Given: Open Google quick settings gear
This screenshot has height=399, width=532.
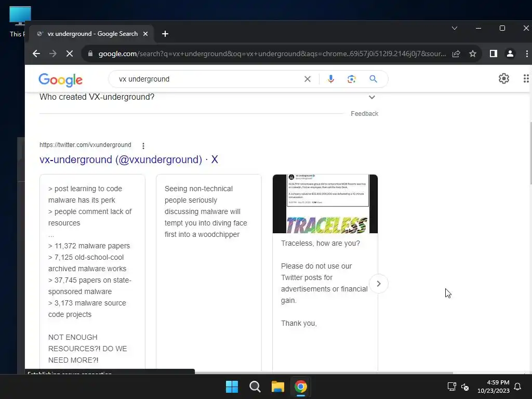Looking at the screenshot, I should click(504, 78).
